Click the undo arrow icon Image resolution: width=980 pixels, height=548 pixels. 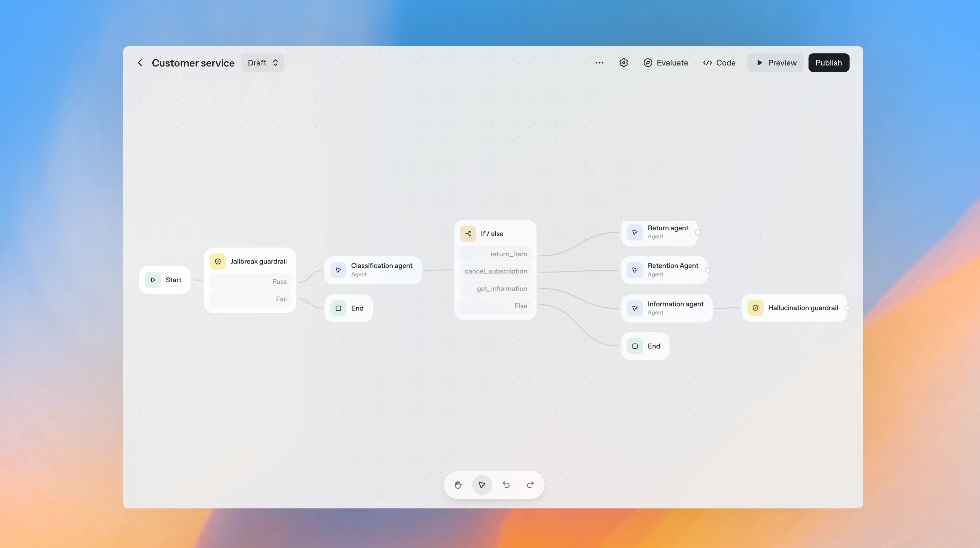coord(506,485)
